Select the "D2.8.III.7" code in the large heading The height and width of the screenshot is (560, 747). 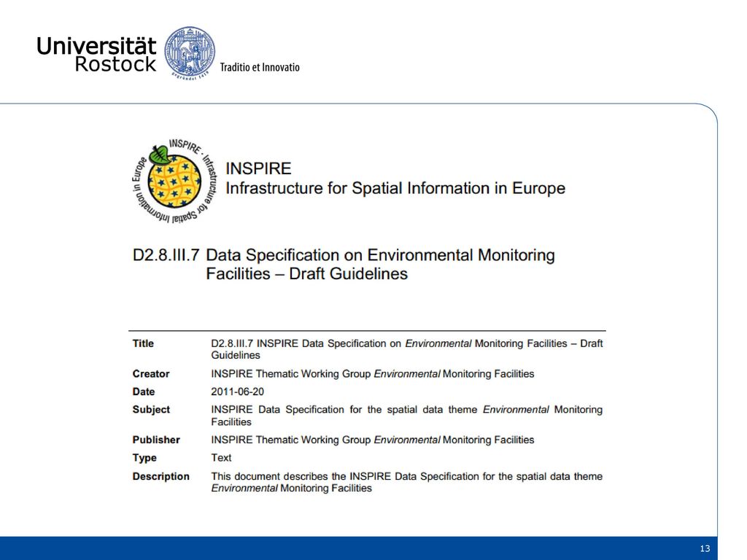pyautogui.click(x=166, y=255)
